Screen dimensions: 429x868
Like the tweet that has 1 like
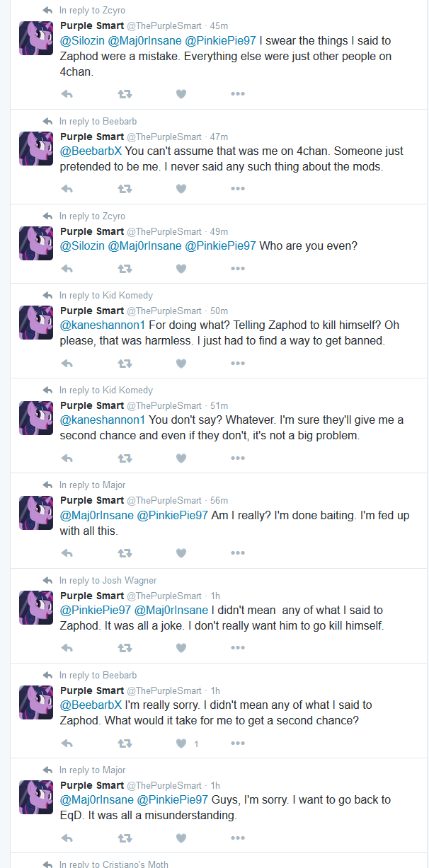click(x=181, y=743)
